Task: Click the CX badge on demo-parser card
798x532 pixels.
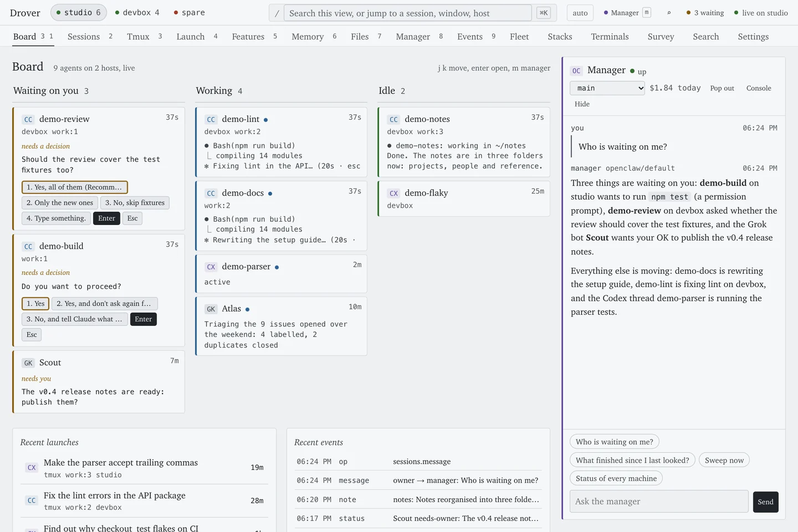Action: (211, 267)
